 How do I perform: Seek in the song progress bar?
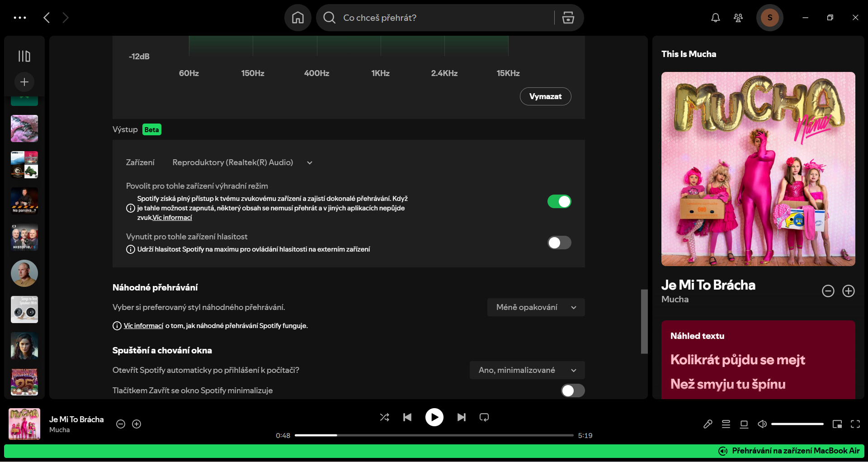coord(434,435)
